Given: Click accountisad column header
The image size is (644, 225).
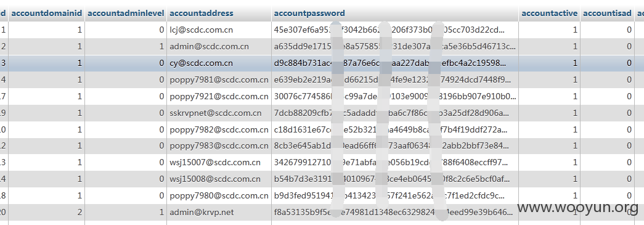Looking at the screenshot, I should coord(607,13).
